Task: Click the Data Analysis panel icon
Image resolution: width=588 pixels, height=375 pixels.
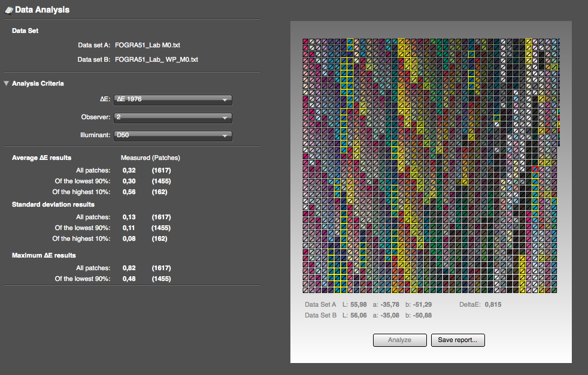Action: click(9, 10)
